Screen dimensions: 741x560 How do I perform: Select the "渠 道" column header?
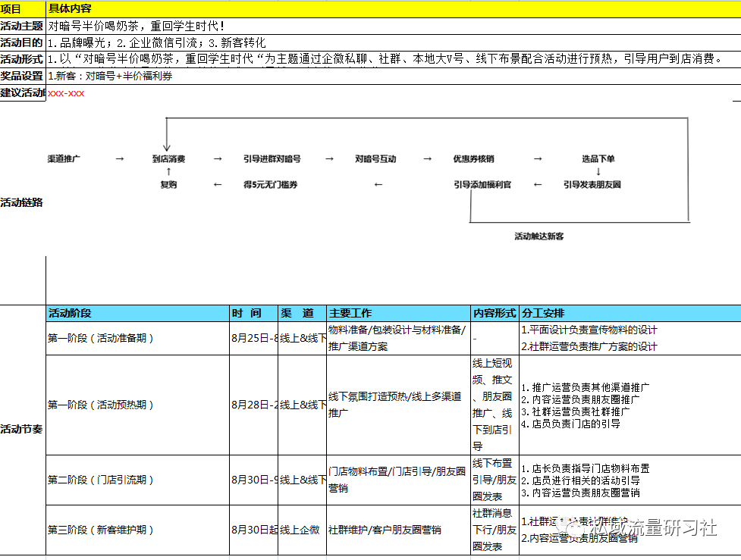click(x=302, y=313)
